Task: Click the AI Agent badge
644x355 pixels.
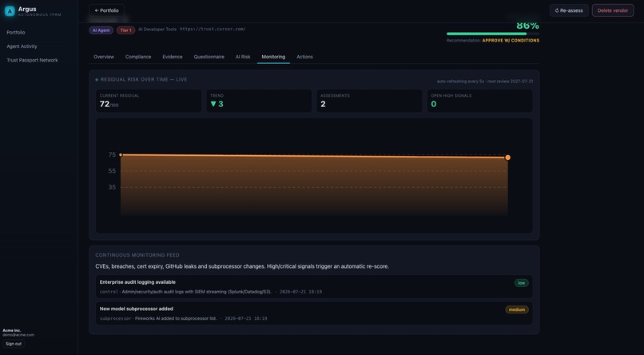Action: point(101,30)
